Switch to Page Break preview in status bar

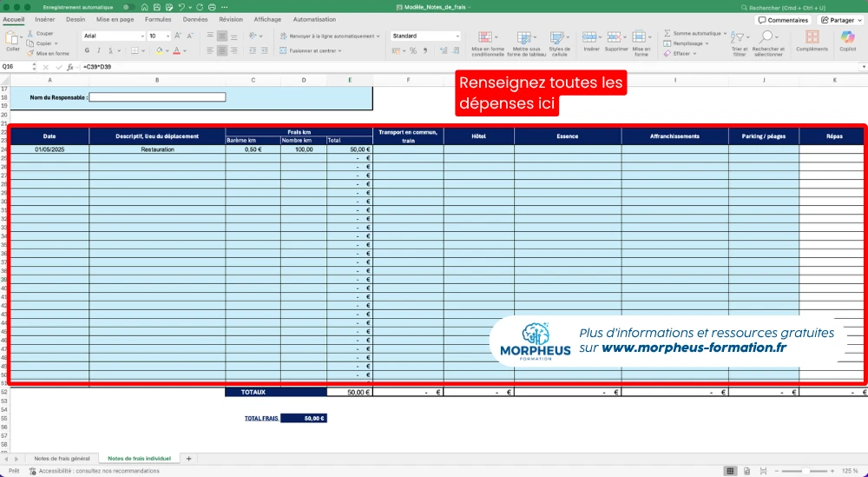[x=763, y=471]
